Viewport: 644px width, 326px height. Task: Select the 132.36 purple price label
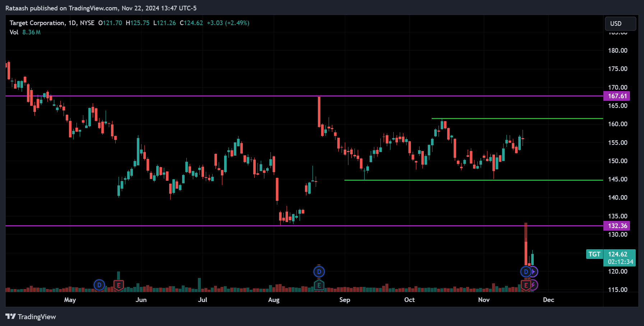[x=617, y=226]
